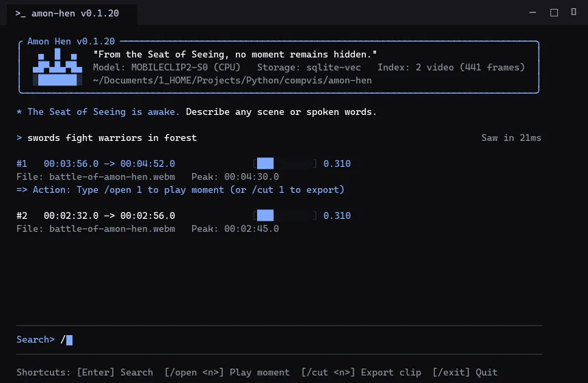Select 'Saw in 21ms' timing text

tap(511, 137)
